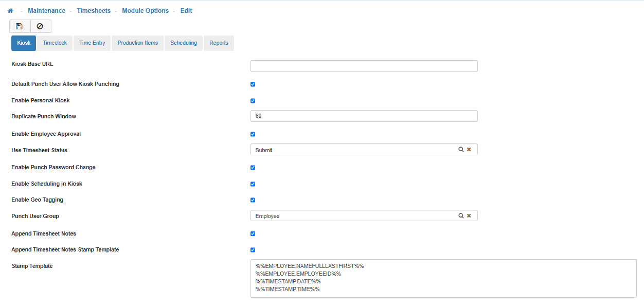Select the Scheduling tab
The image size is (644, 307).
(x=184, y=43)
